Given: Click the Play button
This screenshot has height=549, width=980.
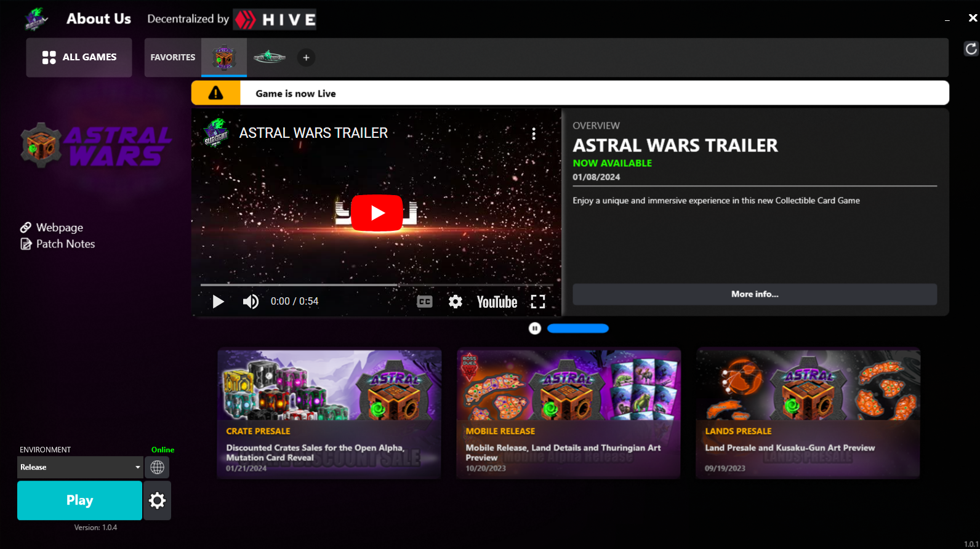Looking at the screenshot, I should pos(79,500).
